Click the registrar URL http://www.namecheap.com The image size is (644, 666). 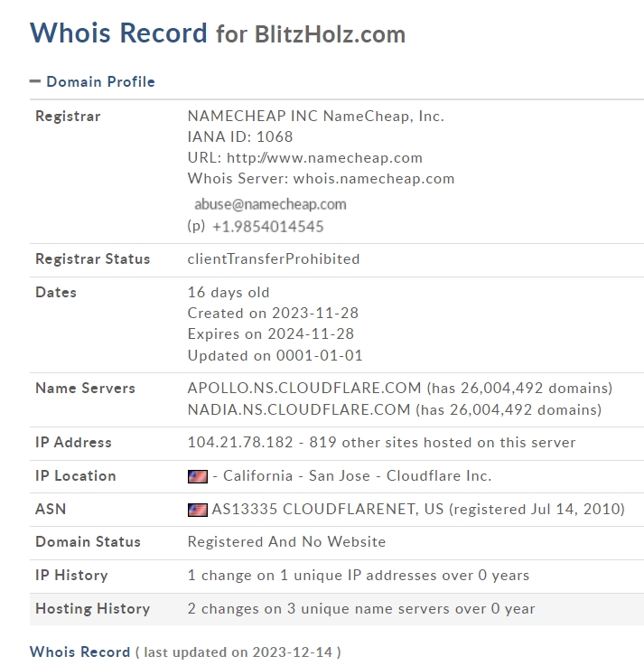pyautogui.click(x=325, y=158)
